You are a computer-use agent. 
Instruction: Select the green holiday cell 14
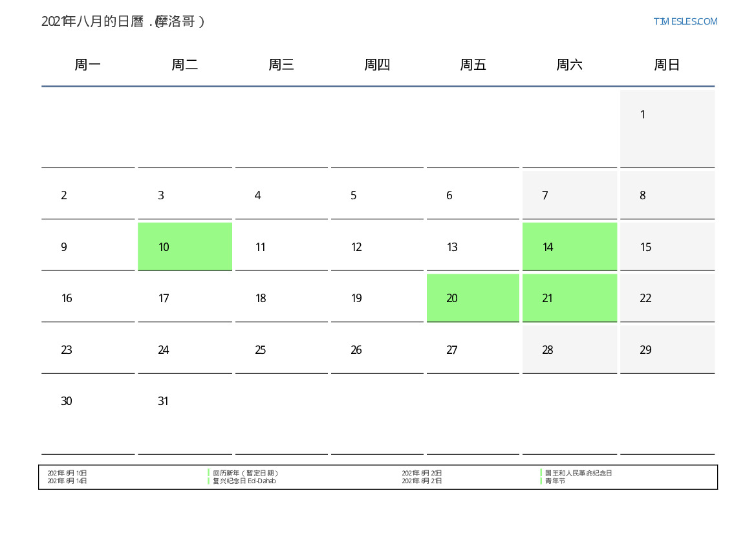(570, 246)
